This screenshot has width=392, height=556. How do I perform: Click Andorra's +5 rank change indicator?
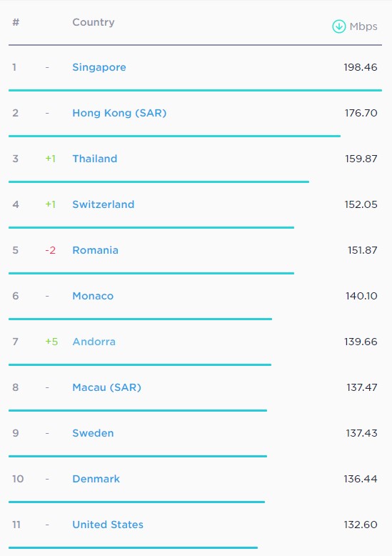tap(51, 342)
